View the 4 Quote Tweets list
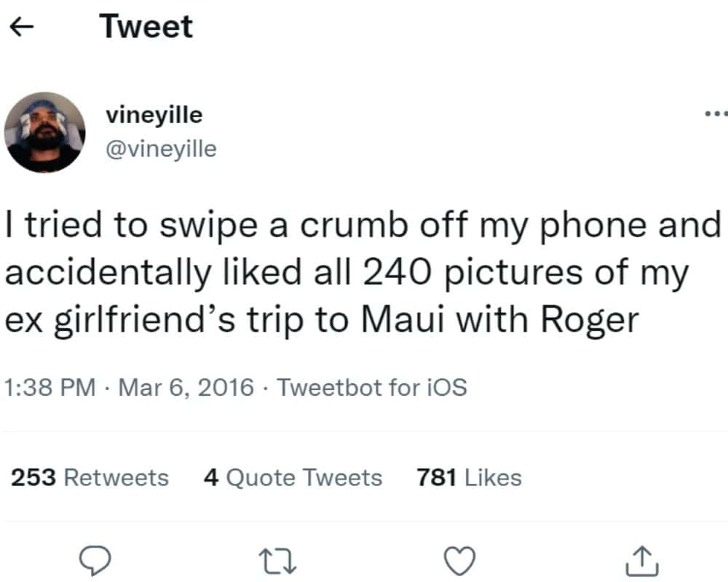Image resolution: width=728 pixels, height=582 pixels. pos(293,478)
